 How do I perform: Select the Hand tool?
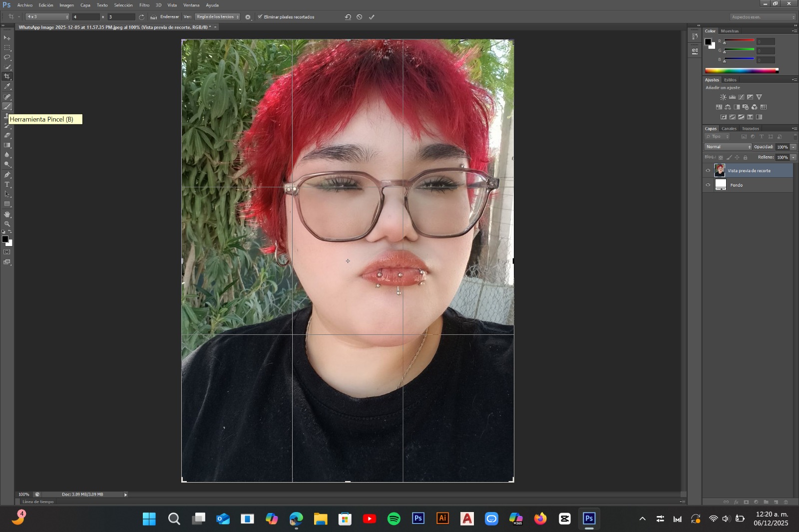click(x=7, y=214)
